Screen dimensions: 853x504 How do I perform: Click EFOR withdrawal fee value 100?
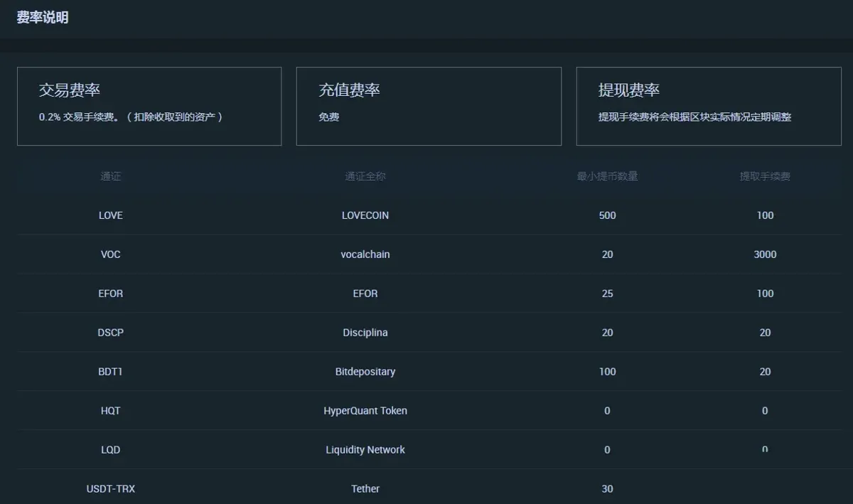(765, 294)
